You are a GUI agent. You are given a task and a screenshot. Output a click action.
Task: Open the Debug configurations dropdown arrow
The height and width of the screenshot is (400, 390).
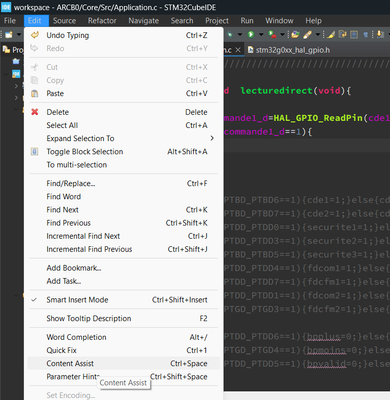click(240, 34)
